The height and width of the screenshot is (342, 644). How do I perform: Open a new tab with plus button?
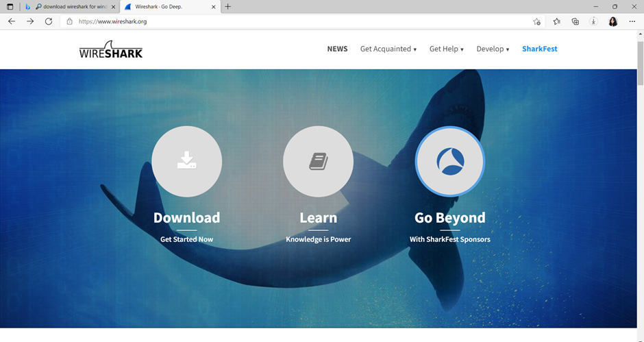pos(228,7)
